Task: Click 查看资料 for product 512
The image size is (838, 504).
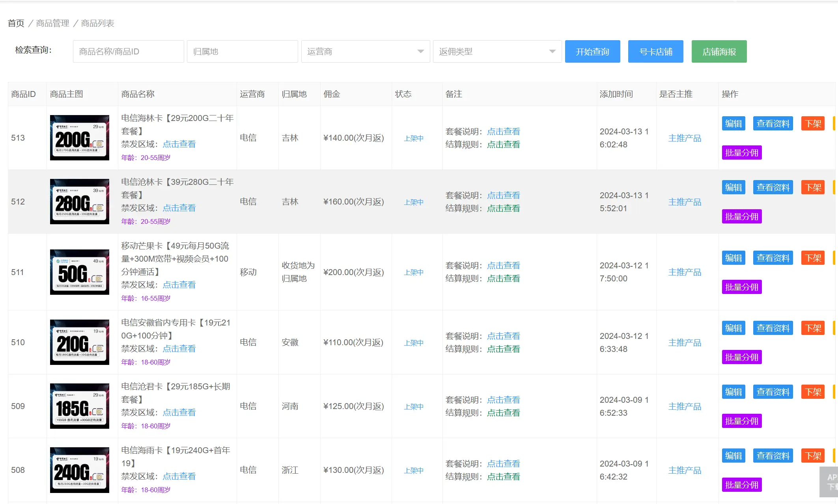Action: 773,187
